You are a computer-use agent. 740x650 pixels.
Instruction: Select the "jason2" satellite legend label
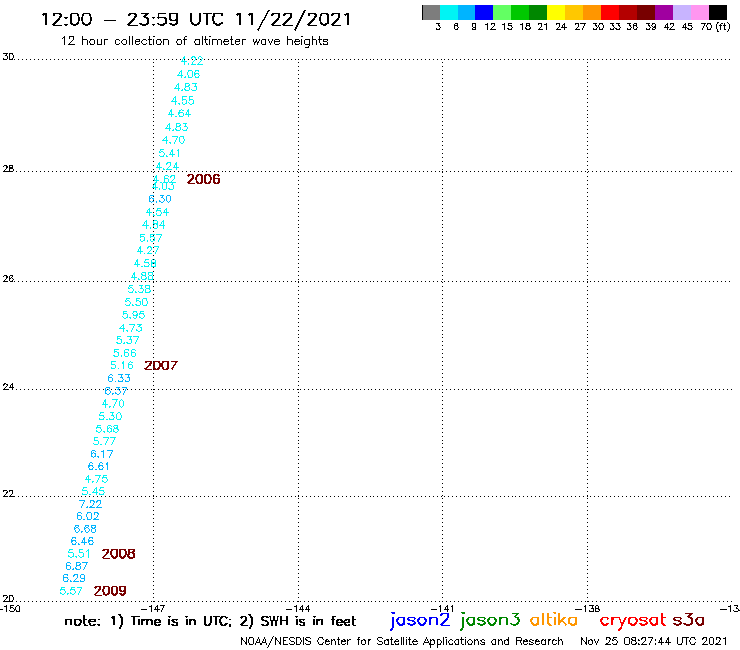pyautogui.click(x=420, y=620)
